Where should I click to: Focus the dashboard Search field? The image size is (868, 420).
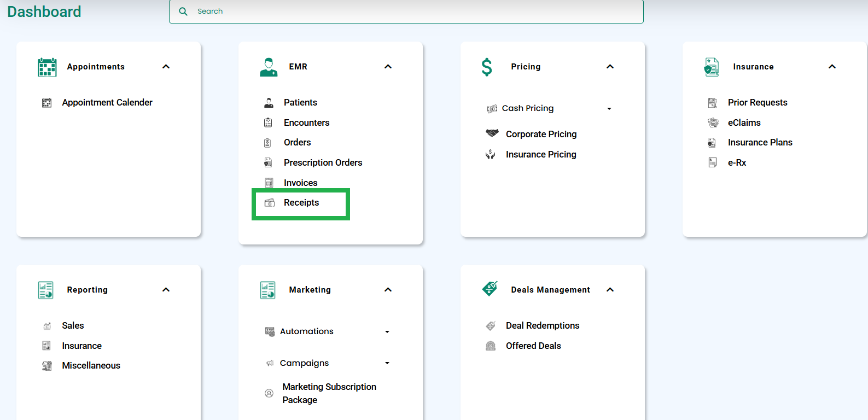[406, 11]
